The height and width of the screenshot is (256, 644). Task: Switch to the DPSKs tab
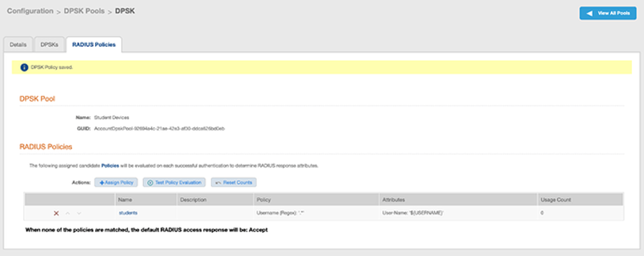(x=50, y=45)
